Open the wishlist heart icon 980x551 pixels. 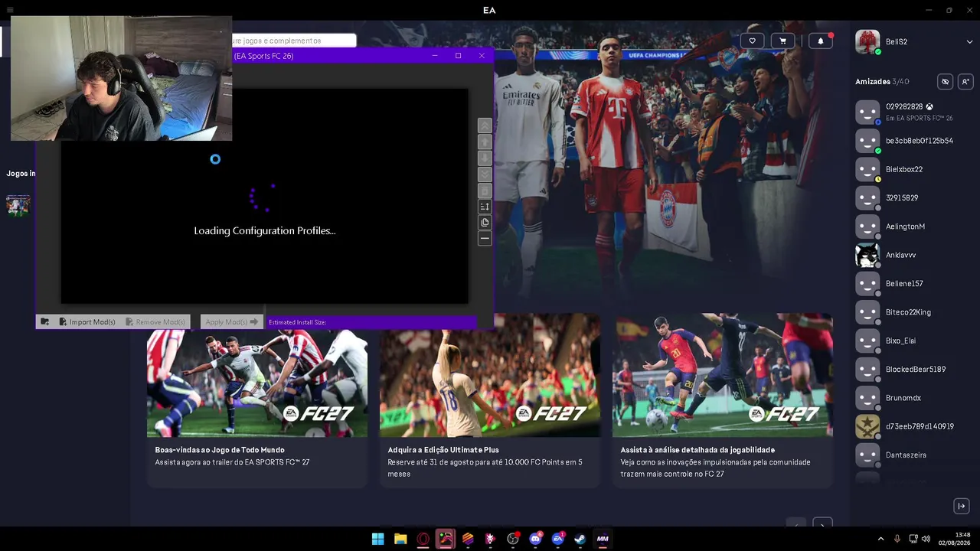tap(752, 41)
